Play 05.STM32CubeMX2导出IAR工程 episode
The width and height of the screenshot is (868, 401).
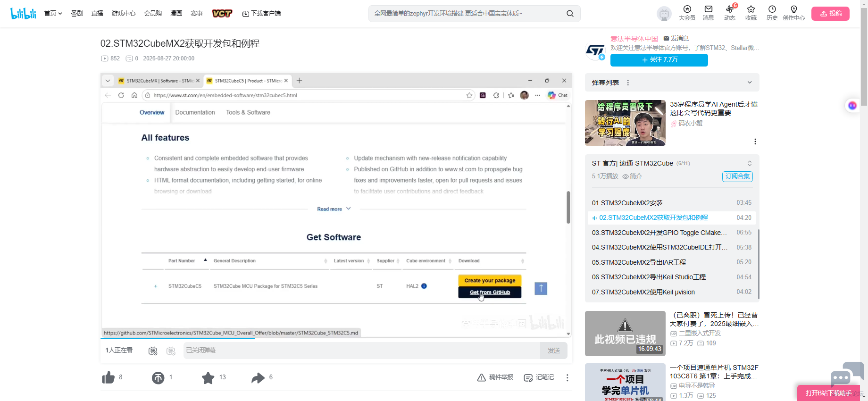[x=672, y=262]
